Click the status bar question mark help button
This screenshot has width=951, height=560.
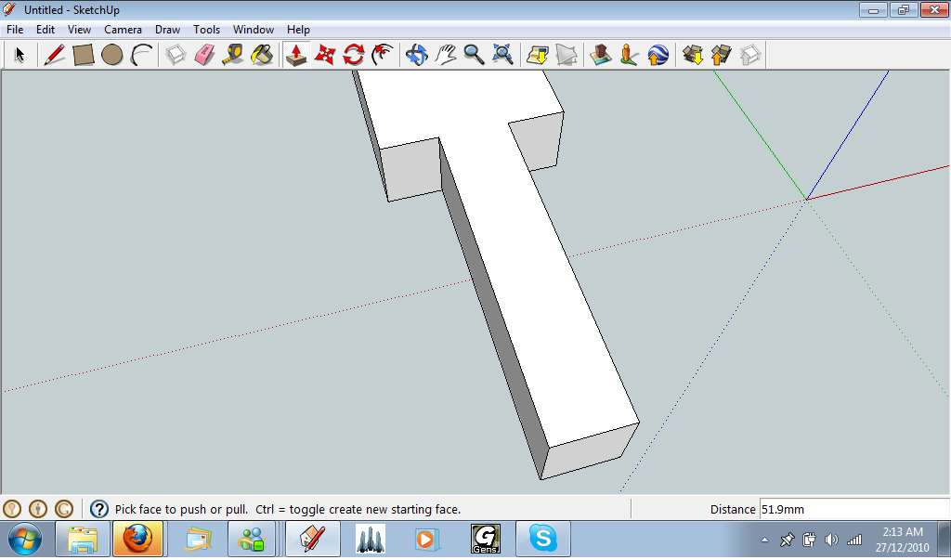98,508
